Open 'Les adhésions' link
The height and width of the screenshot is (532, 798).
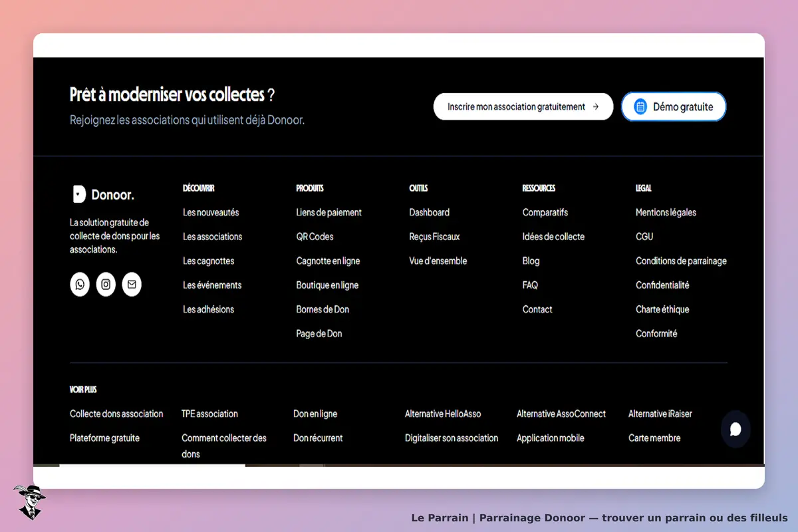point(209,309)
